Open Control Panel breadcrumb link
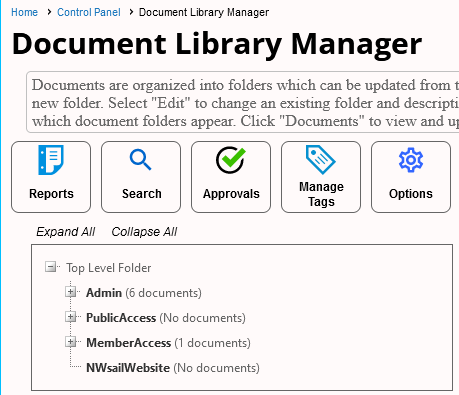This screenshot has height=395, width=459. [89, 12]
